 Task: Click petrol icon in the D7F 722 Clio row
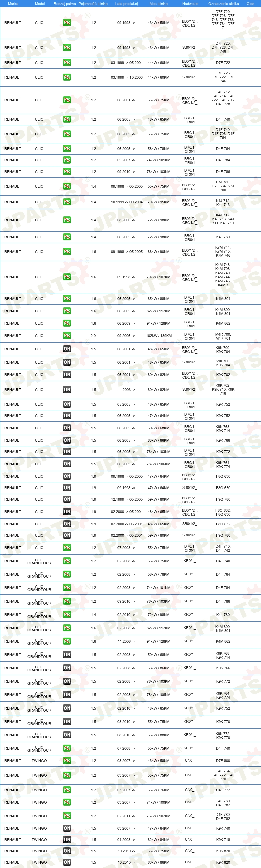click(x=67, y=62)
